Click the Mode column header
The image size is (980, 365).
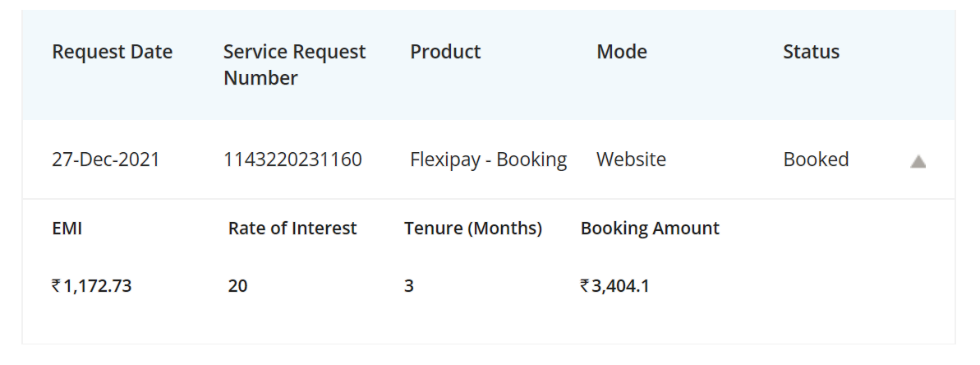(622, 52)
